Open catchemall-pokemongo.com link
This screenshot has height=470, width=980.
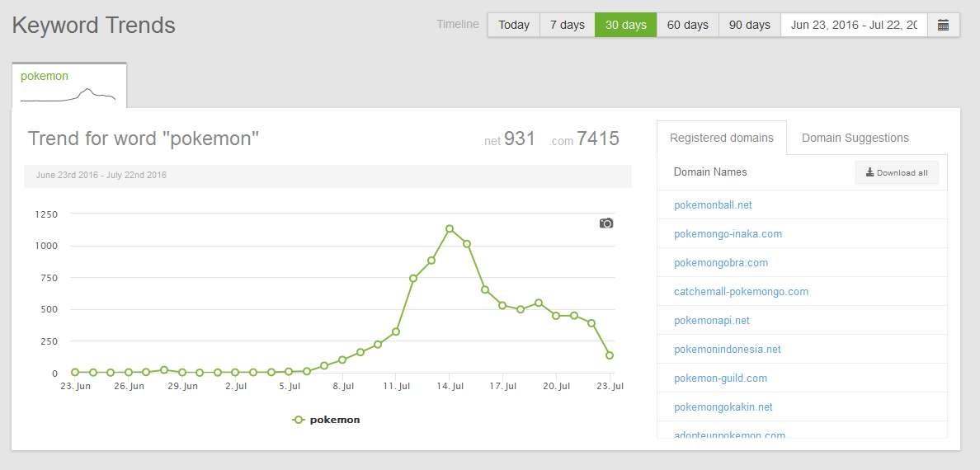pos(742,291)
